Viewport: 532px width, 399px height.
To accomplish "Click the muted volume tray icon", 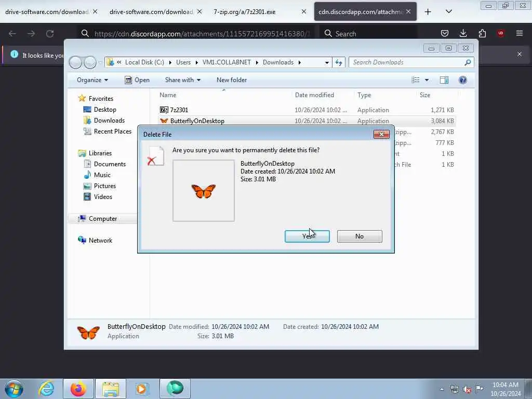I will coord(467,390).
